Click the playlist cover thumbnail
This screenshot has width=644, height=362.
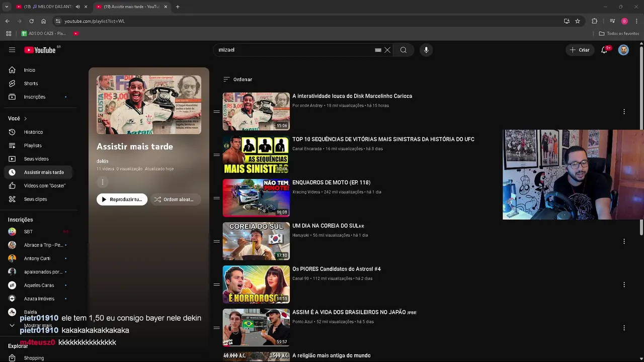coord(149,105)
